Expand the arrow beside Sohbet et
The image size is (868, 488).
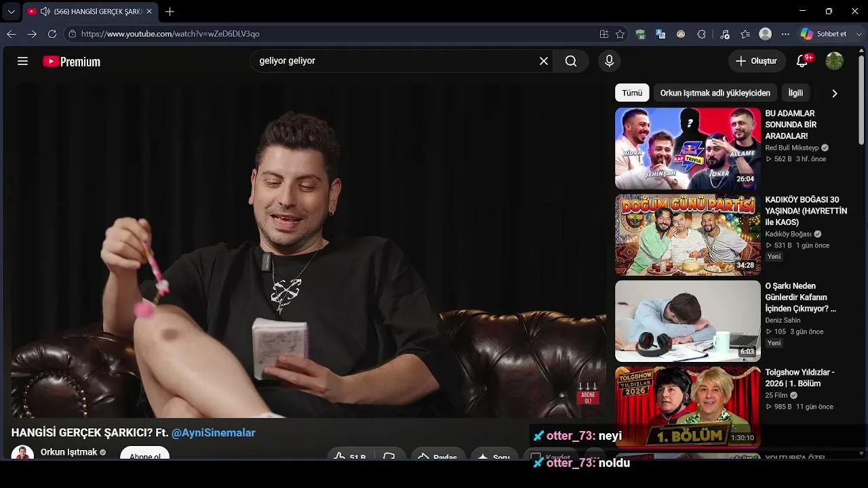(859, 34)
